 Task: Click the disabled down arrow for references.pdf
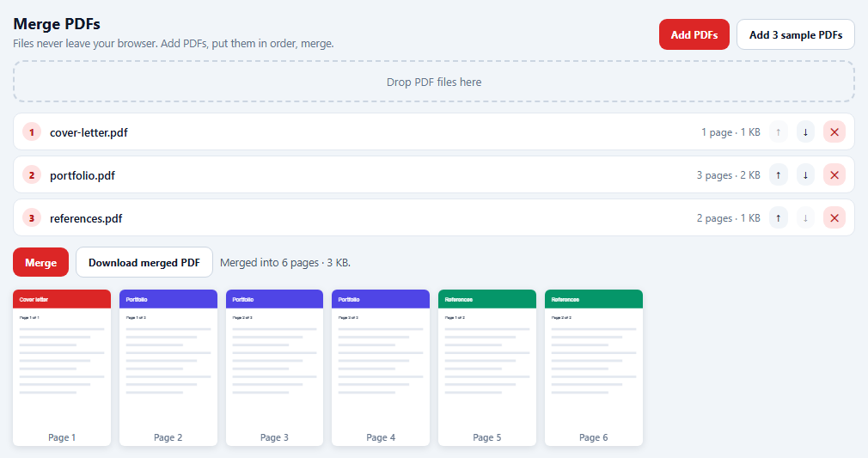[805, 218]
